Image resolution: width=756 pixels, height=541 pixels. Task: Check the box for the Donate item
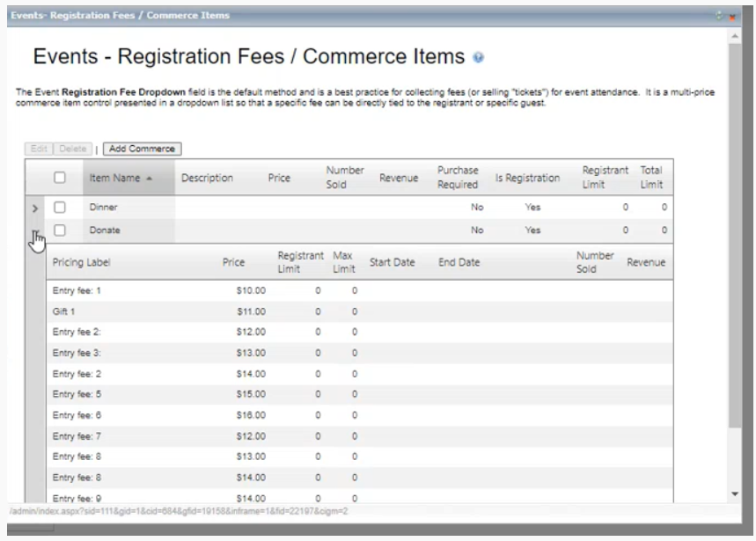tap(60, 230)
